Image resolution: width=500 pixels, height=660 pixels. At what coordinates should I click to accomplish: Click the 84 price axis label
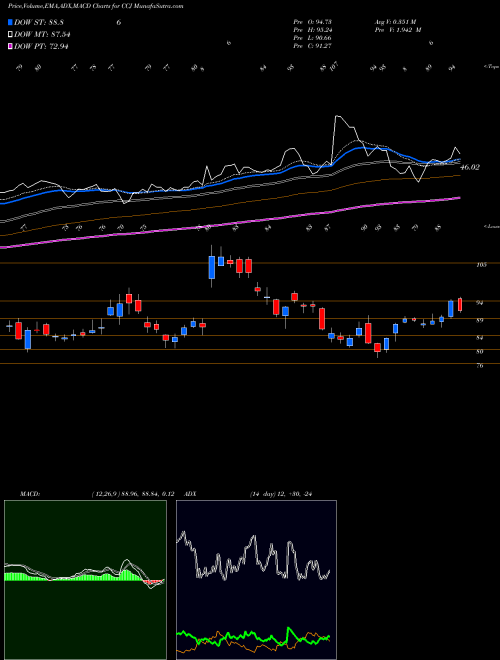(479, 338)
